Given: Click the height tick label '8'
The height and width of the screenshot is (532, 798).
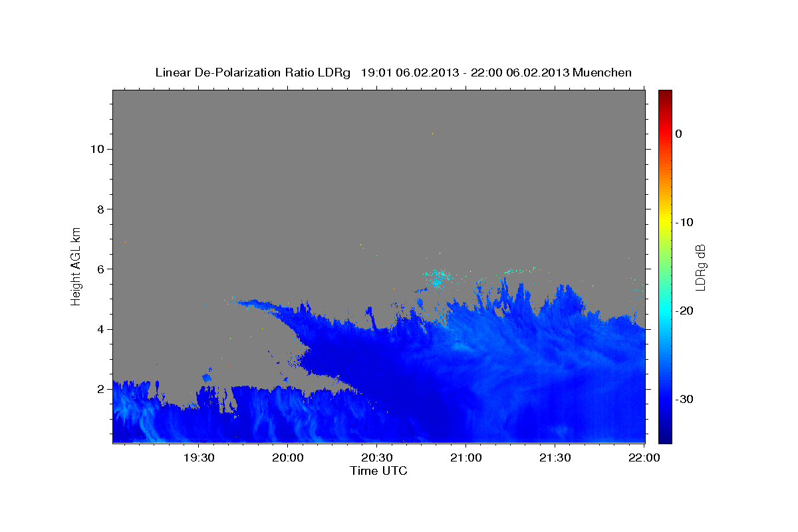Looking at the screenshot, I should pos(100,209).
